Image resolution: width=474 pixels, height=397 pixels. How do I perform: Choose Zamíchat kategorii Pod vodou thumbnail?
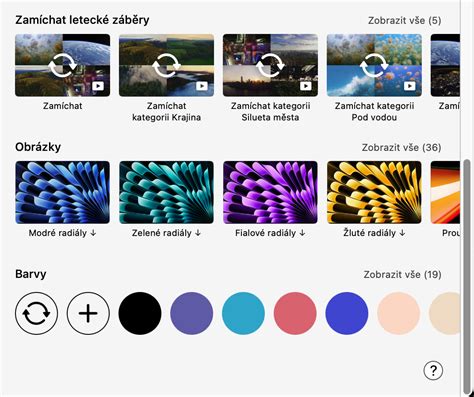click(x=374, y=65)
